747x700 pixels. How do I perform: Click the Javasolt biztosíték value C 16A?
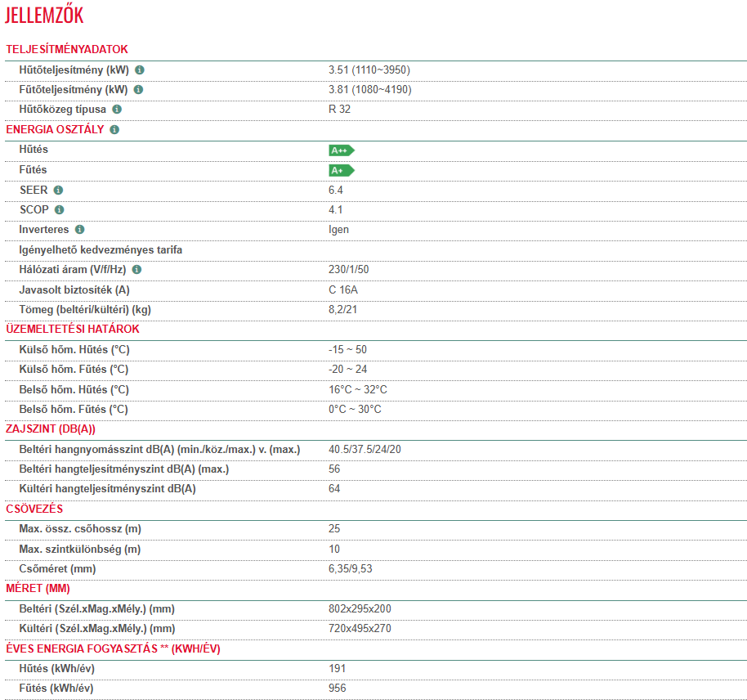[x=343, y=289]
